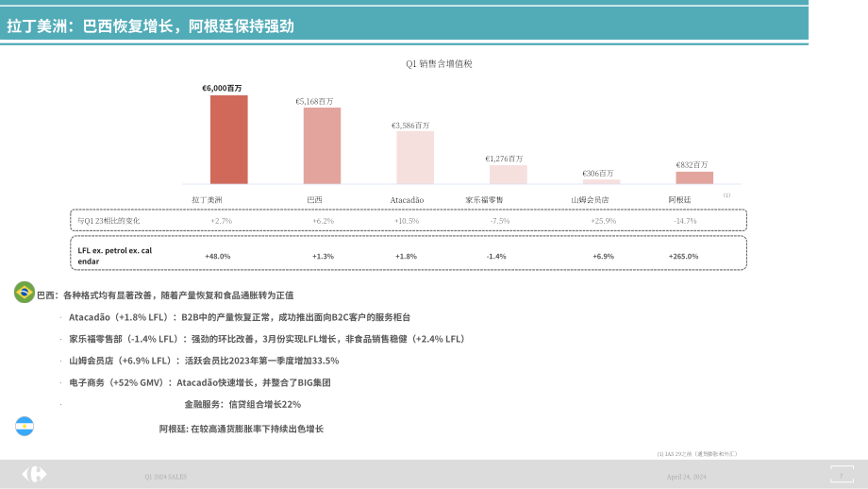Click the April 24, 2024 footer date
This screenshot has width=868, height=489.
pos(687,477)
